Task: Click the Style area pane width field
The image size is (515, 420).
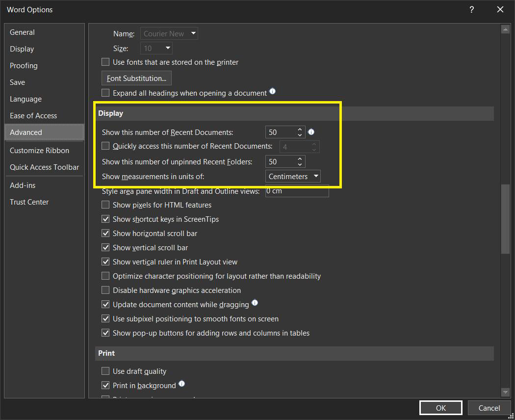Action: tap(297, 191)
